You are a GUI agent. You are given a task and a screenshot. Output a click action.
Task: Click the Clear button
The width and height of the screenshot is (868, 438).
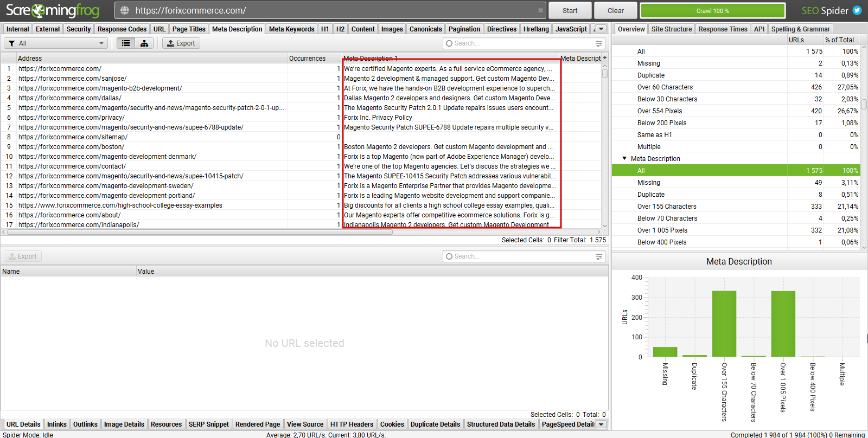(x=615, y=10)
